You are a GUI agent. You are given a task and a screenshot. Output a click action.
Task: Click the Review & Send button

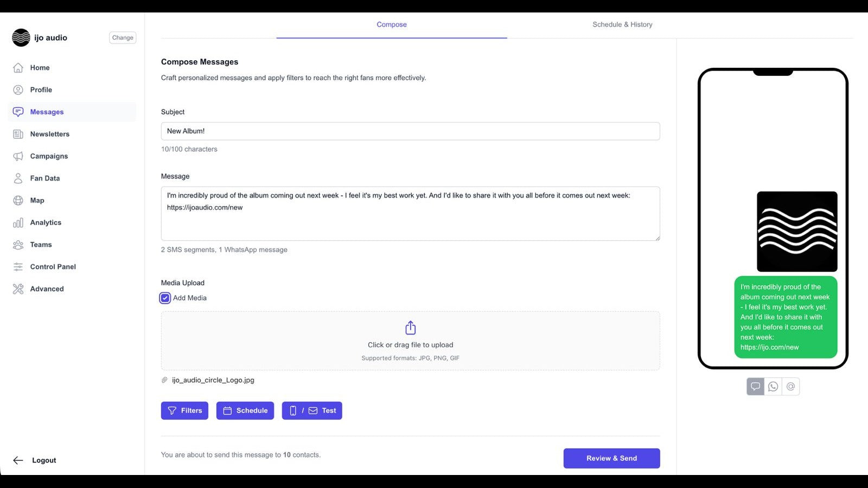611,458
